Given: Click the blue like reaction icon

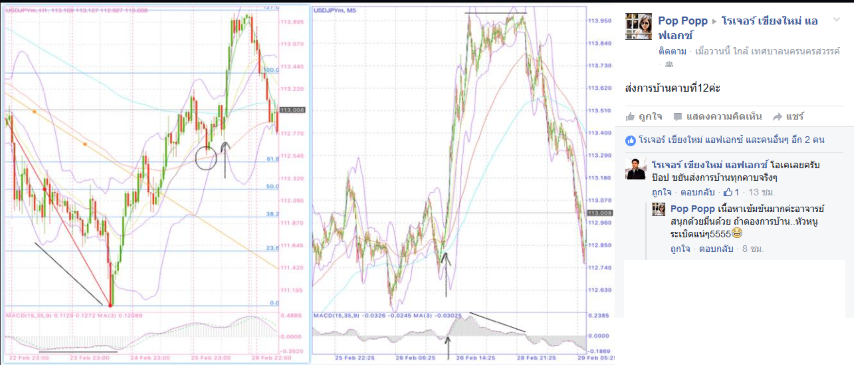Looking at the screenshot, I should tap(631, 141).
